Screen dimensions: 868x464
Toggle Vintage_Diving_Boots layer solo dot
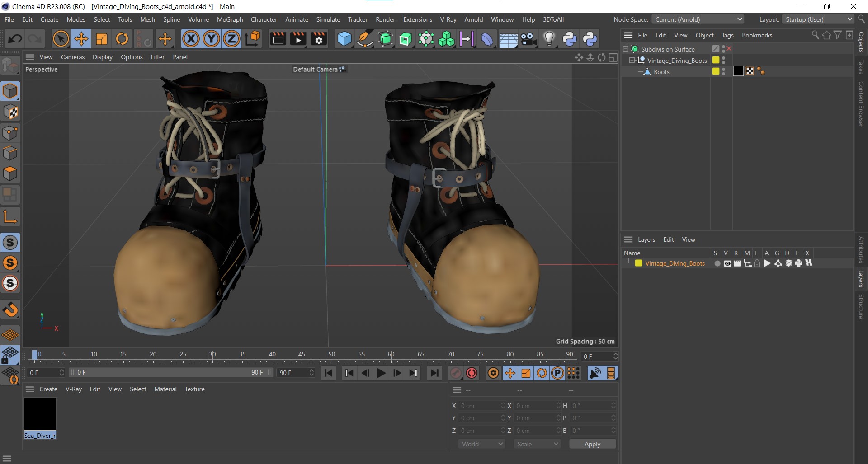[x=717, y=264]
